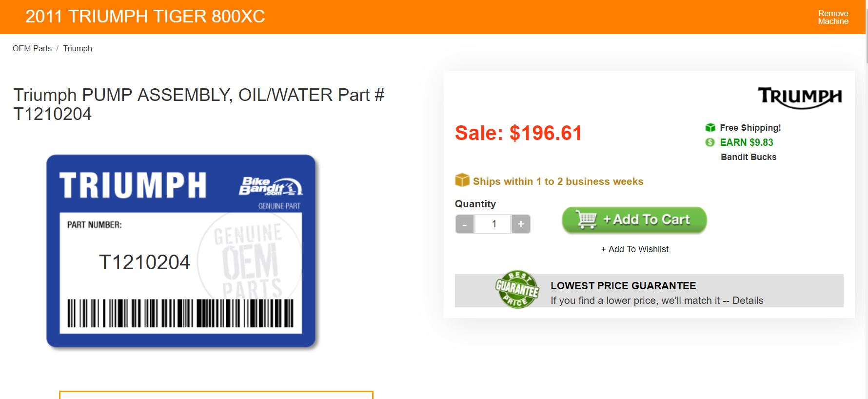868x399 pixels.
Task: Click the T1210204 part image thumbnail
Action: point(181,251)
